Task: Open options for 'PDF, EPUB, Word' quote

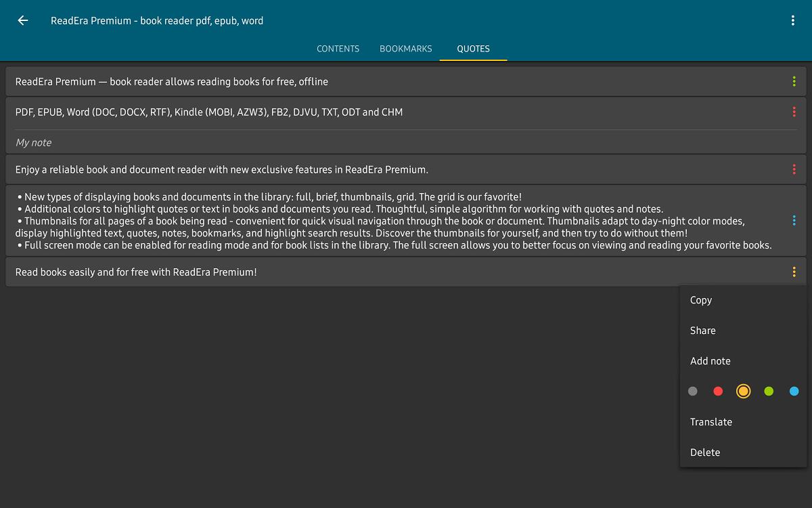Action: 794,112
